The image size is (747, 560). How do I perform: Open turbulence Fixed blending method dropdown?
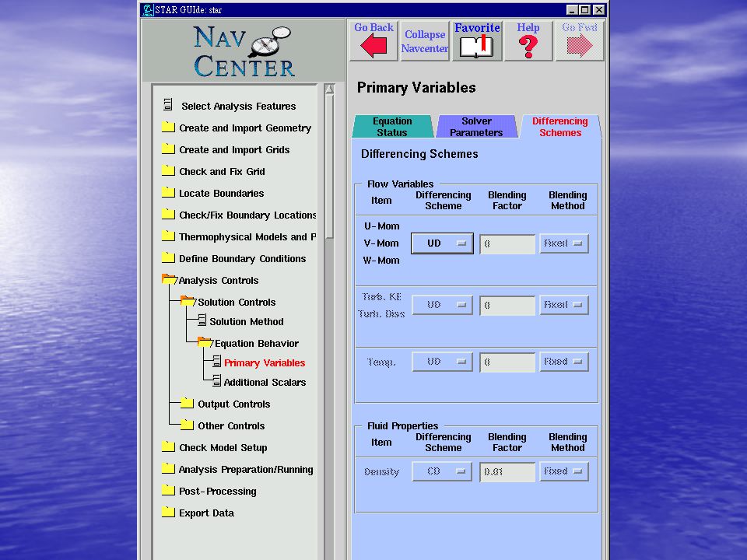pos(564,305)
